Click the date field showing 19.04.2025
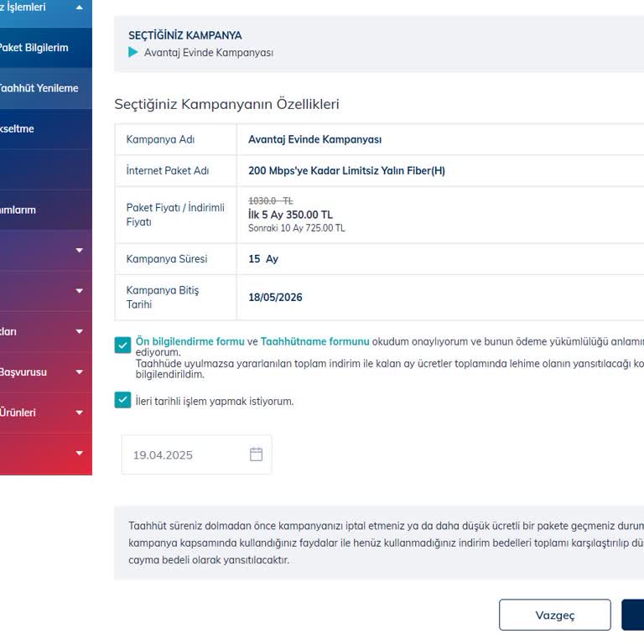Screen dimensions: 644x644 point(197,454)
